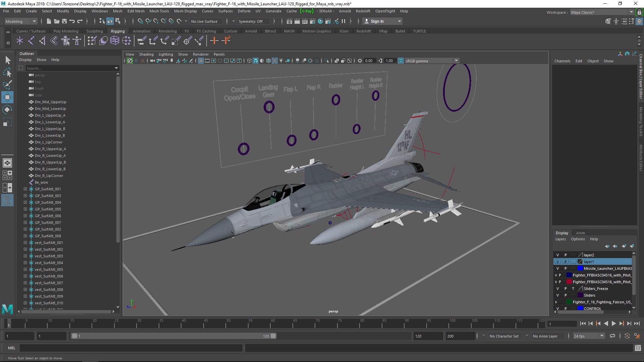Click the Create IK Handle shelf icon
Screen dimensions: 644x362
pos(43,41)
